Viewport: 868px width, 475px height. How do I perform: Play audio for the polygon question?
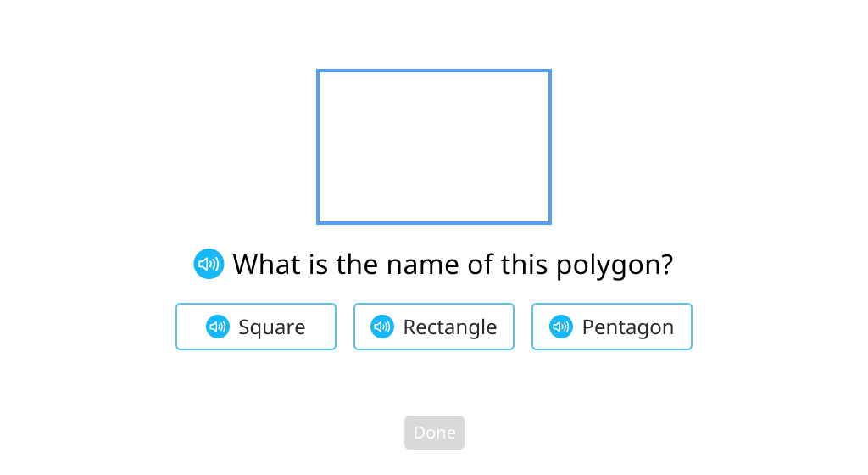coord(209,264)
